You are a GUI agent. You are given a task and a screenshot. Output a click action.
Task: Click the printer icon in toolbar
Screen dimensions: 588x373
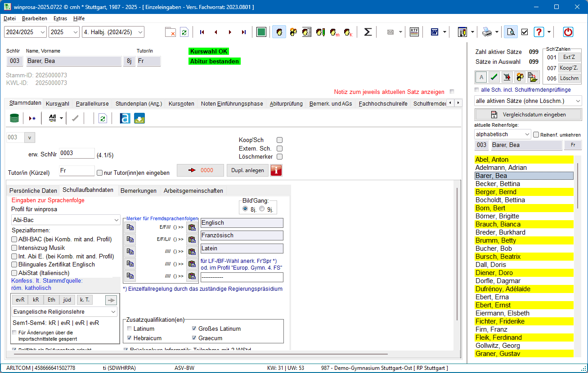click(487, 32)
